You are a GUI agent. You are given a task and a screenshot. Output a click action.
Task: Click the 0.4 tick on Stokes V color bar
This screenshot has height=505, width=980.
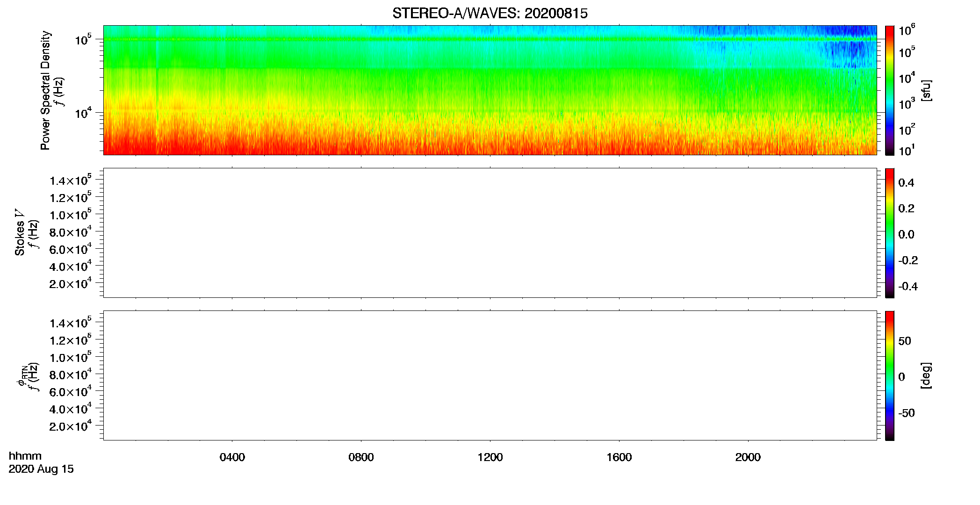click(906, 183)
